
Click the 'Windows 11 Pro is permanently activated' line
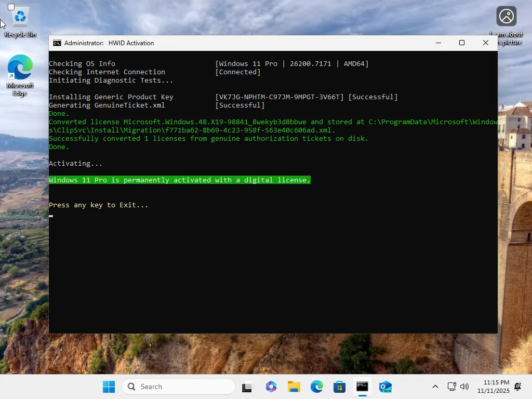point(179,180)
